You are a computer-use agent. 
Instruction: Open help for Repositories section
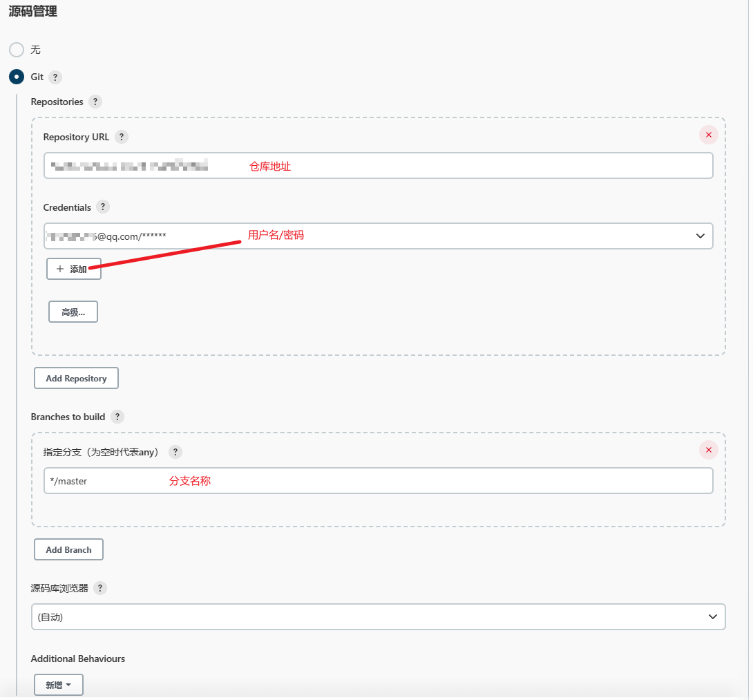click(x=95, y=102)
